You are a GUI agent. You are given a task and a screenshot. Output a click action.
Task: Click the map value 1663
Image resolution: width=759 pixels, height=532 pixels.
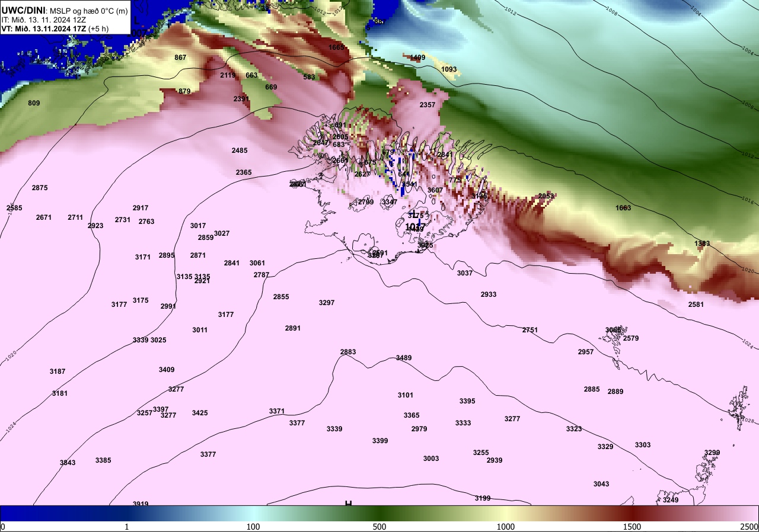pyautogui.click(x=623, y=208)
